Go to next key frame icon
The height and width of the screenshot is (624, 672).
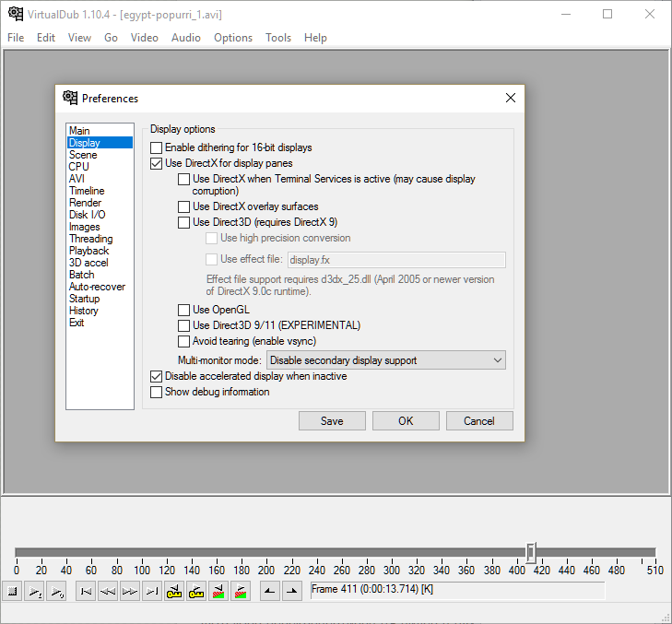coord(196,592)
